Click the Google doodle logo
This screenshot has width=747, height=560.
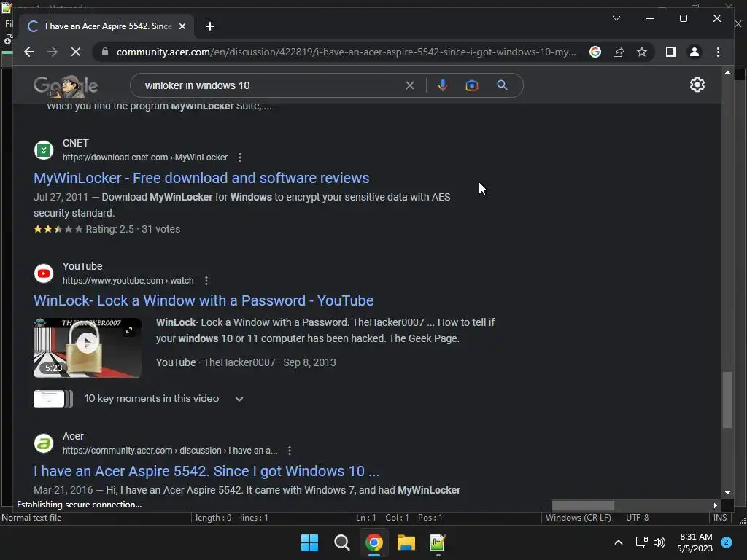pyautogui.click(x=66, y=86)
